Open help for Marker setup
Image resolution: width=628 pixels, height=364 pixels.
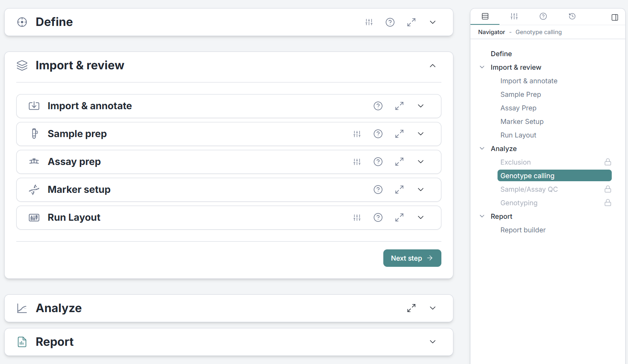click(x=378, y=189)
